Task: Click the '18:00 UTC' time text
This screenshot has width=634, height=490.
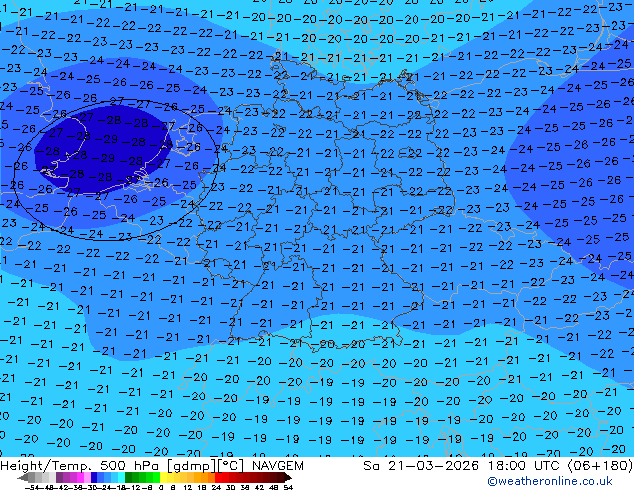Action: point(524,466)
